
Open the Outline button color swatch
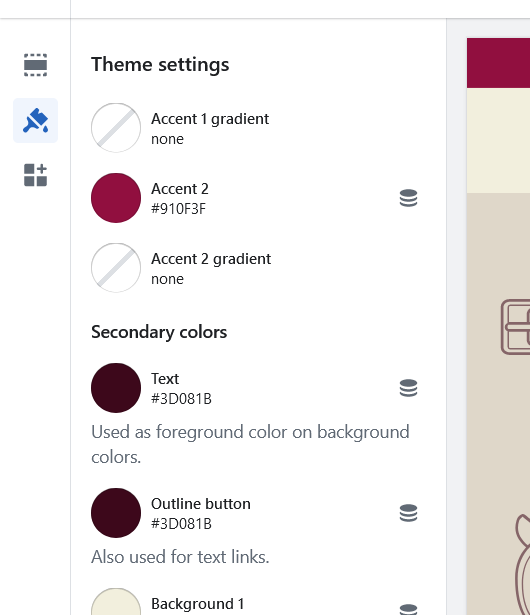[x=116, y=513]
